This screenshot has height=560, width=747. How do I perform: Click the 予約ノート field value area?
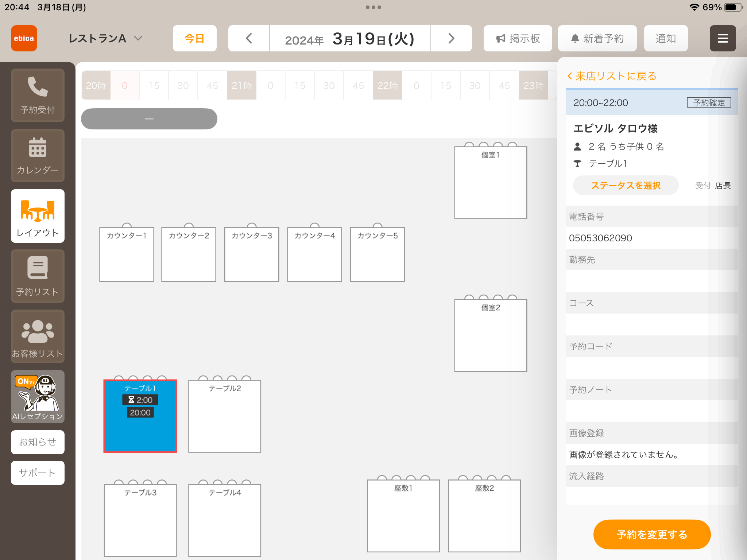652,411
